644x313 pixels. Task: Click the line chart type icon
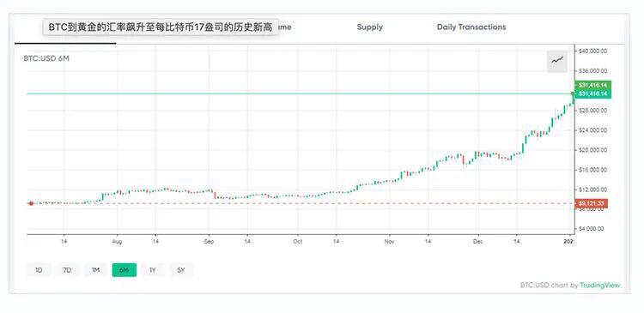coord(557,61)
